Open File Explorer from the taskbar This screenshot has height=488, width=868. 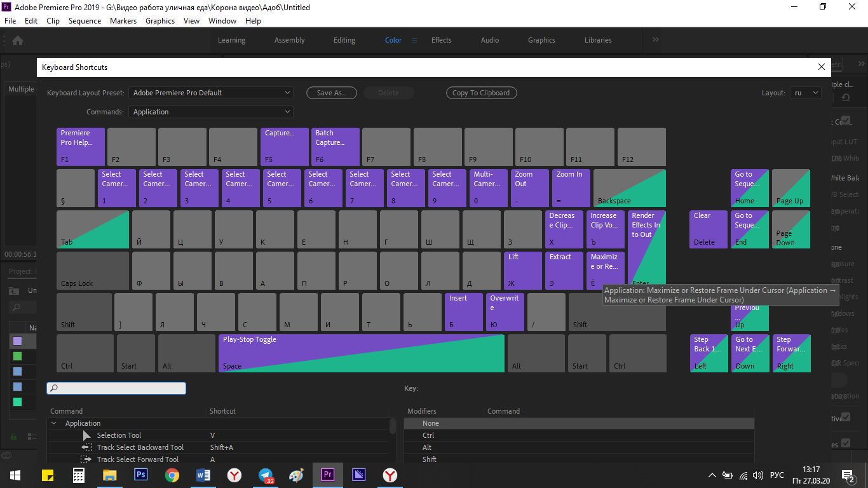[x=110, y=475]
